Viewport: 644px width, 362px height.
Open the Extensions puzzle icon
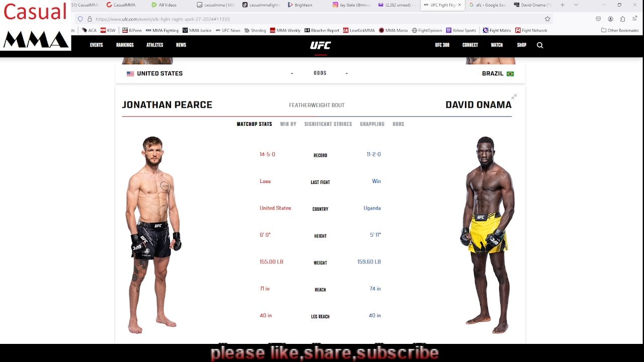tap(622, 19)
